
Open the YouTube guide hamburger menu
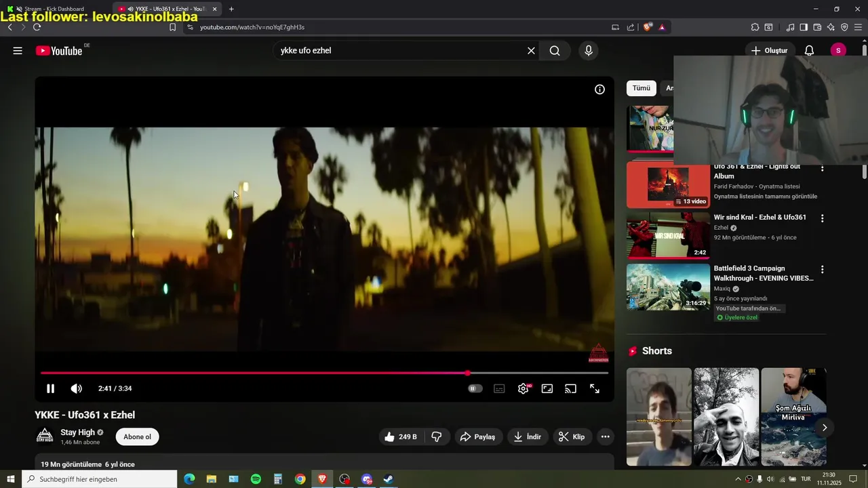18,51
